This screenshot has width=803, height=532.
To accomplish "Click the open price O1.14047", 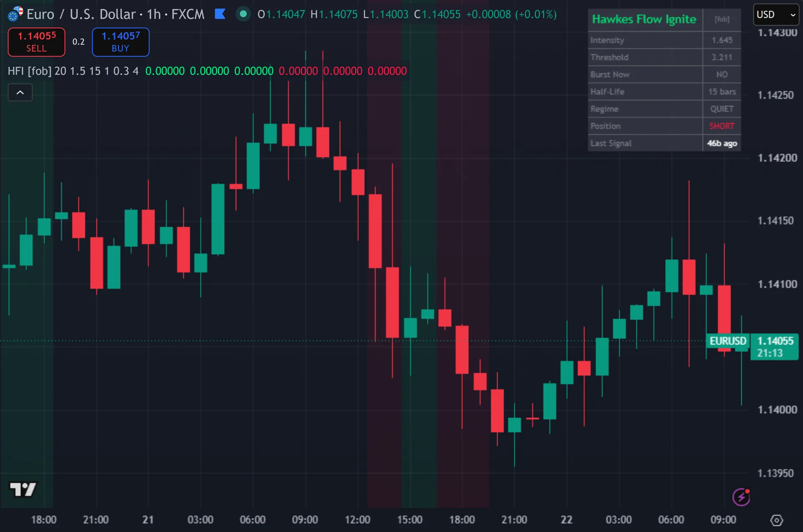I will [x=281, y=15].
